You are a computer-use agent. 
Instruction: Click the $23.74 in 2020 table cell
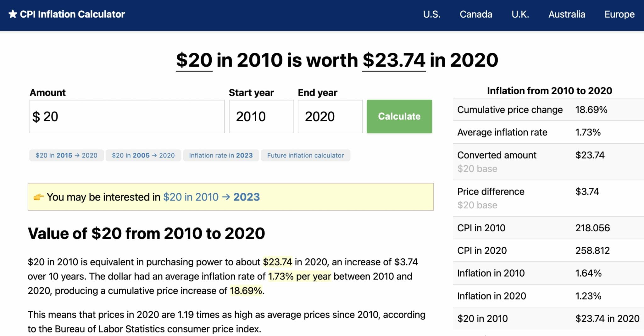607,318
